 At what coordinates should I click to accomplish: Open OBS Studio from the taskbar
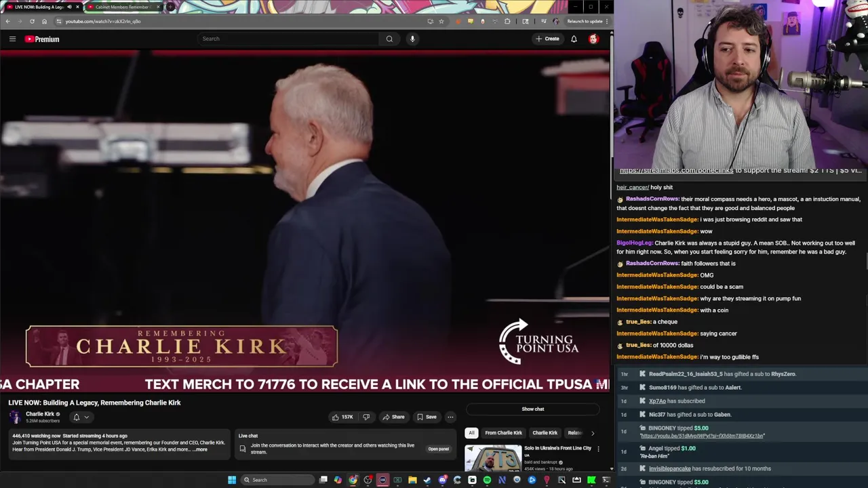(367, 480)
